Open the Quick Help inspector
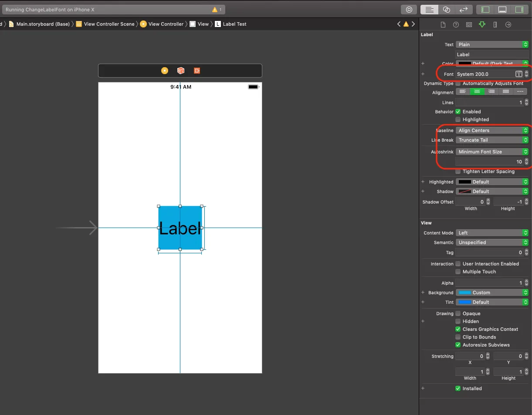 click(x=456, y=25)
